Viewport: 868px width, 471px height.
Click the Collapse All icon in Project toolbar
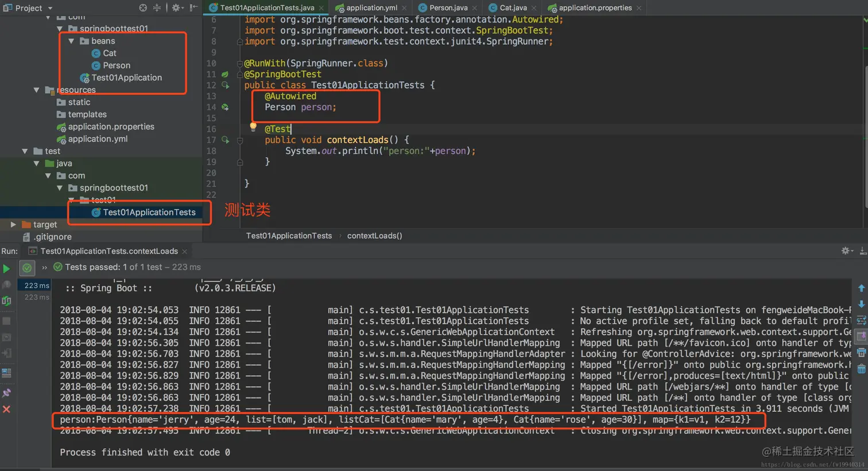click(157, 7)
